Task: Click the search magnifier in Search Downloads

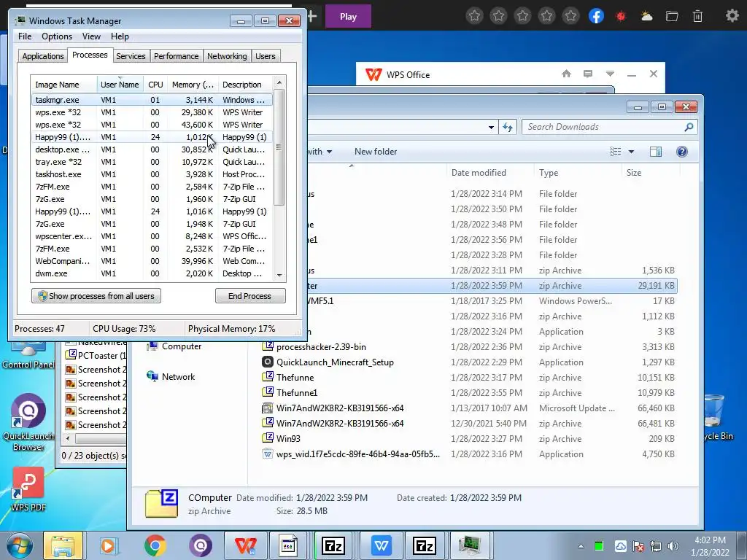Action: coord(689,127)
